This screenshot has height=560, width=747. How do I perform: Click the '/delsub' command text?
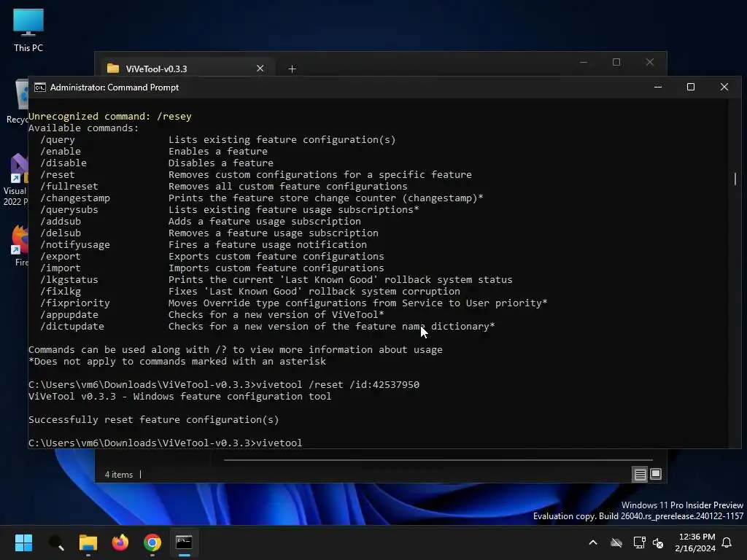61,233
